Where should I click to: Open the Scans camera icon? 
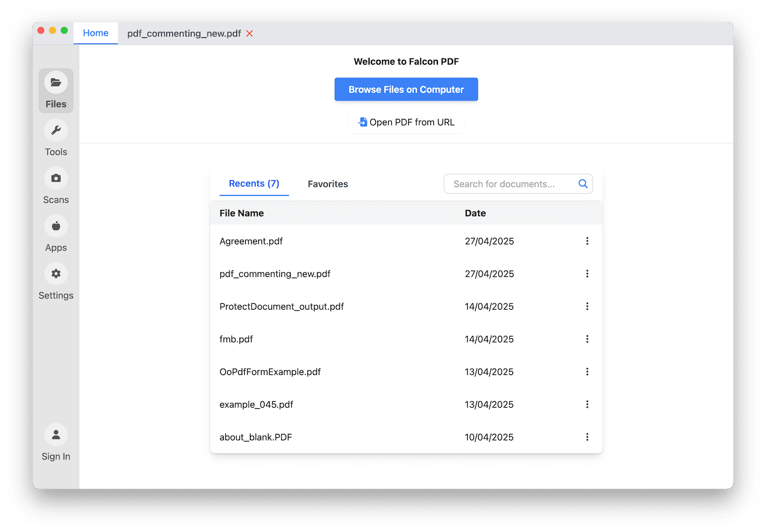[56, 178]
